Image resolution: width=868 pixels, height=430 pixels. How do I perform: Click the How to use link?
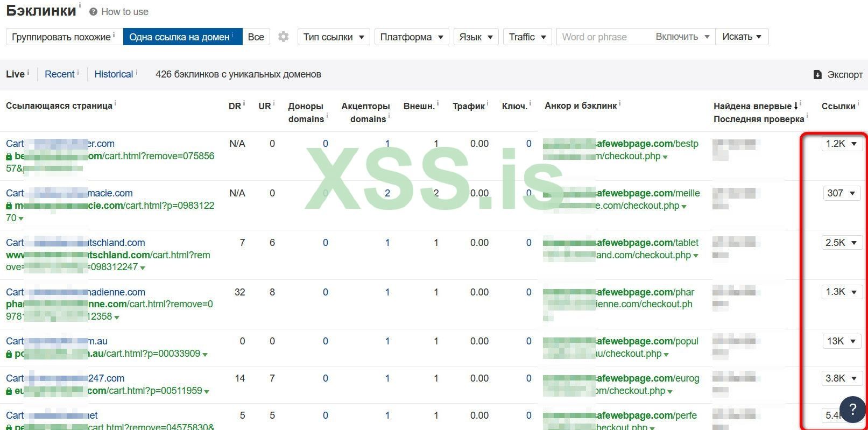(x=125, y=12)
